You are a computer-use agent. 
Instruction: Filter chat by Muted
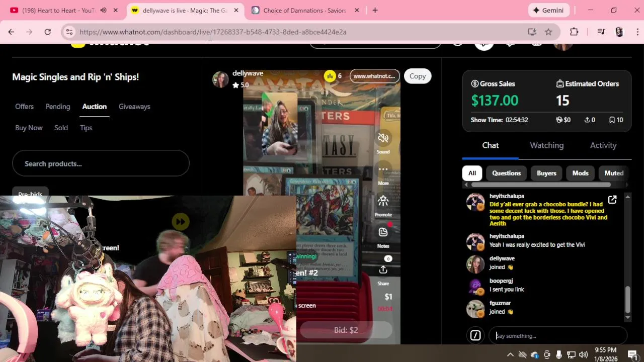coord(614,173)
